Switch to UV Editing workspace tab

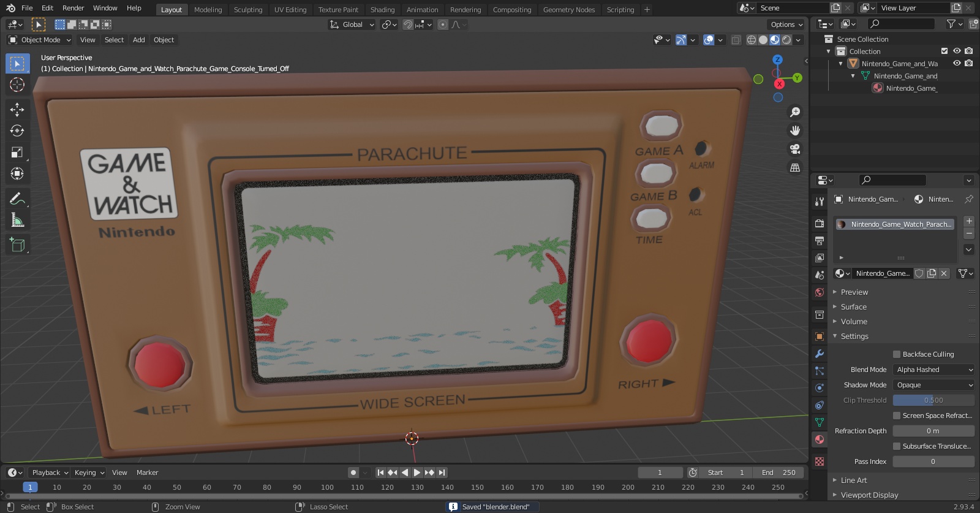pyautogui.click(x=290, y=10)
